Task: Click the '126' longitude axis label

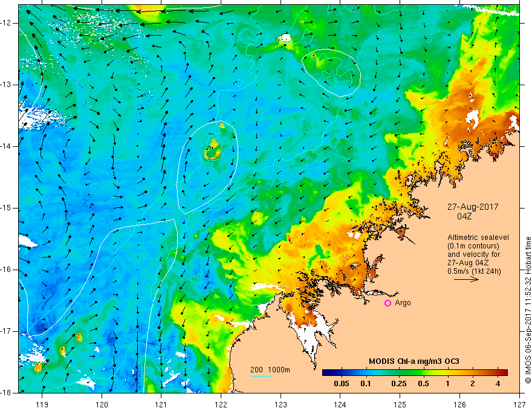Action: tap(459, 404)
